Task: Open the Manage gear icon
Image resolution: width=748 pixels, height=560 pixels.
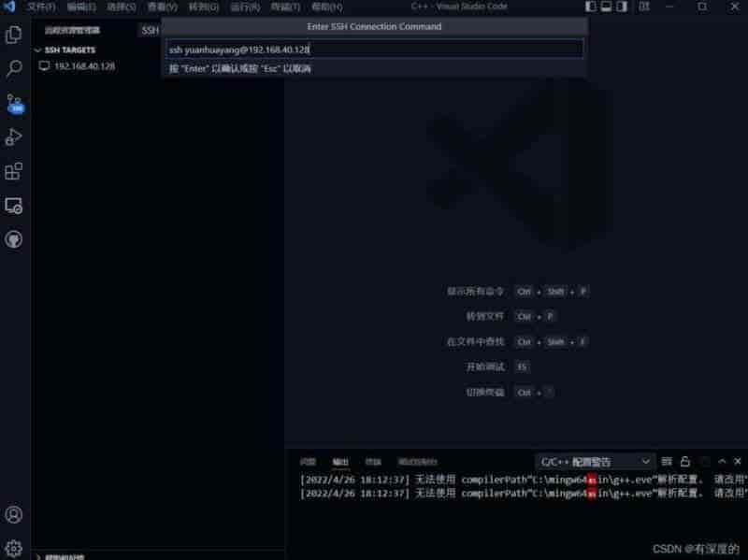Action: point(14,547)
